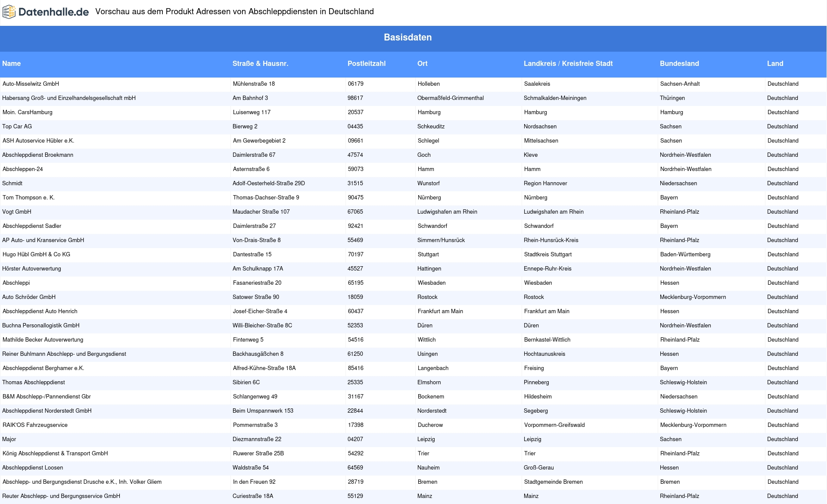
Task: Select Thomas-Dachser-Straße 9 address
Action: tap(266, 198)
